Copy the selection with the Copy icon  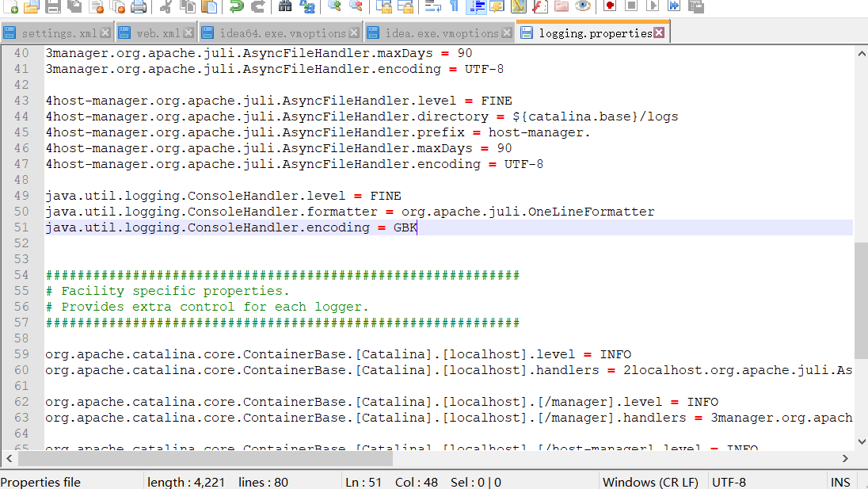click(188, 6)
